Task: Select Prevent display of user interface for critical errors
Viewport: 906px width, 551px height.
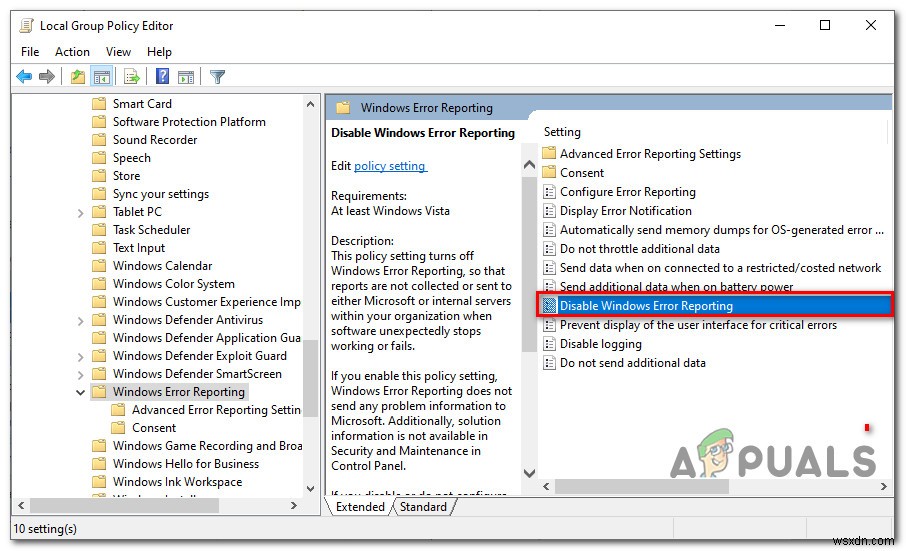Action: coord(698,325)
